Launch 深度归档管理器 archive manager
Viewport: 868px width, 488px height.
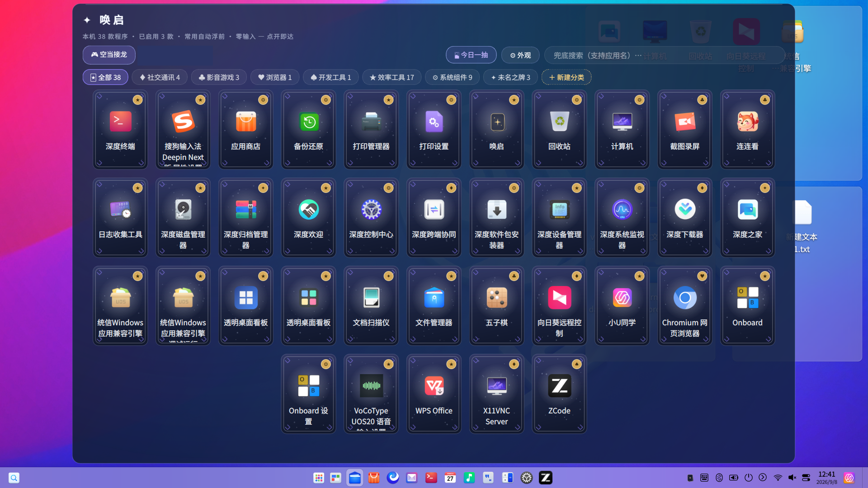pos(245,218)
